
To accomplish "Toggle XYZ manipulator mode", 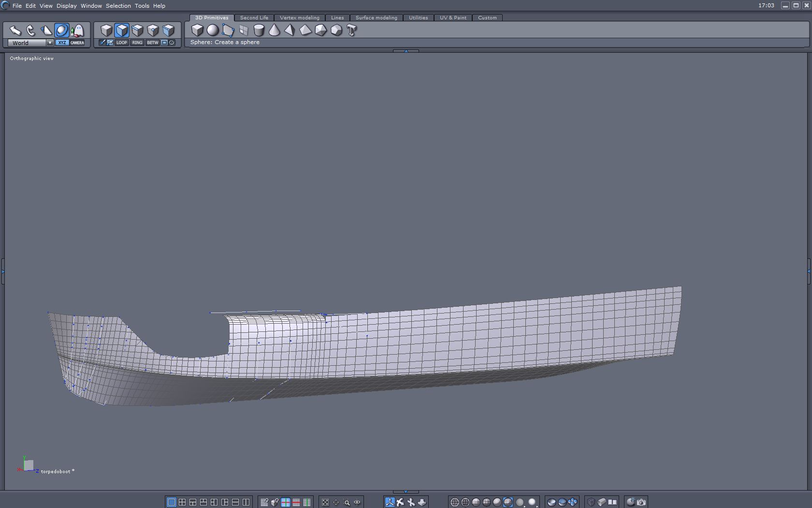I will (62, 43).
